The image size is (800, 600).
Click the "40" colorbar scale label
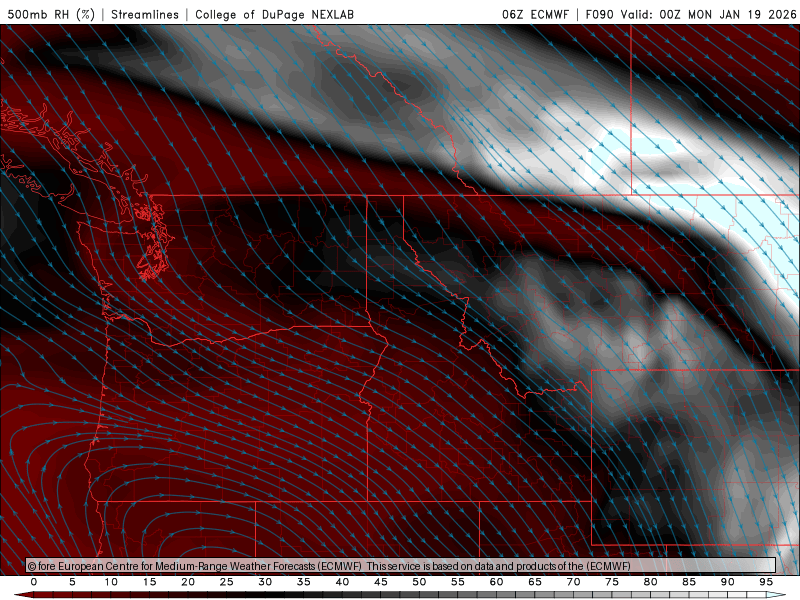tap(342, 582)
